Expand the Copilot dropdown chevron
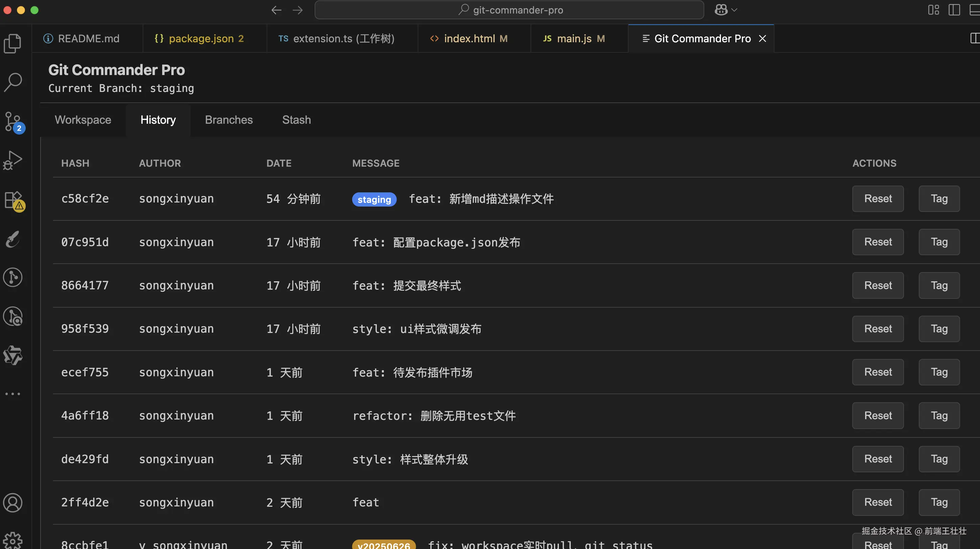Image resolution: width=980 pixels, height=549 pixels. pos(734,10)
